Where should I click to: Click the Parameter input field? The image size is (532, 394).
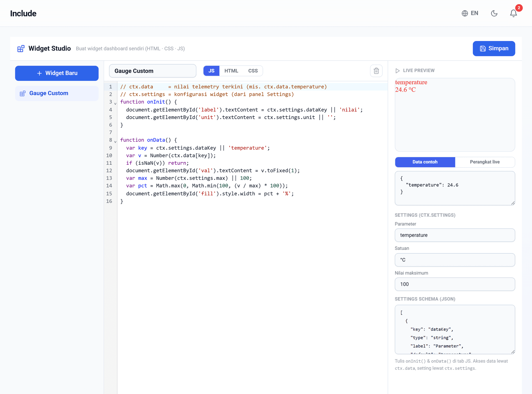point(455,235)
